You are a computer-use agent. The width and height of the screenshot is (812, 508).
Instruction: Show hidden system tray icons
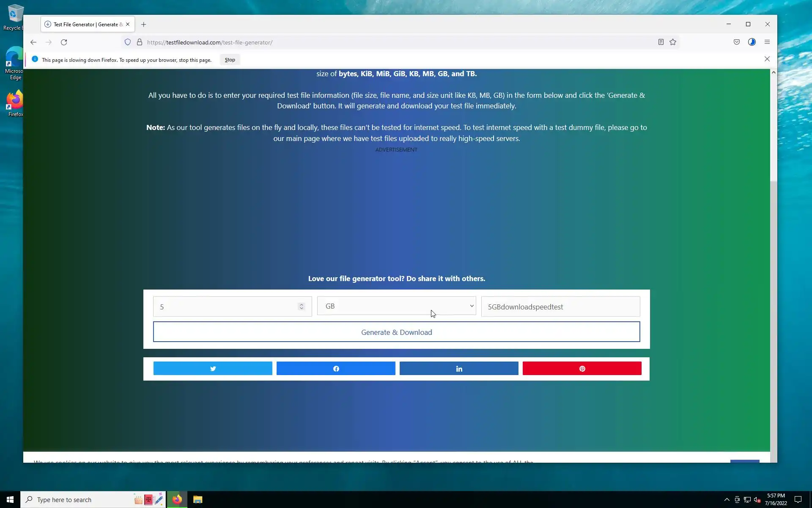coord(727,500)
